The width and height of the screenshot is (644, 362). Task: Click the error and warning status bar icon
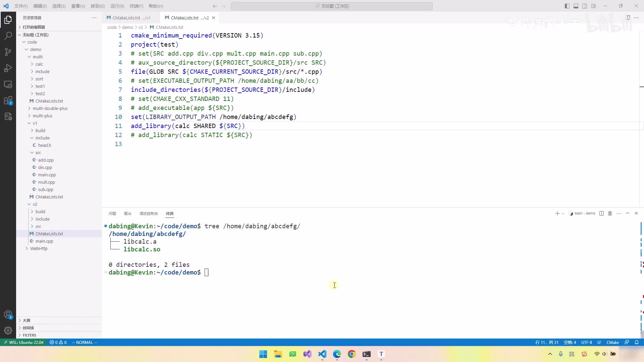tap(57, 342)
